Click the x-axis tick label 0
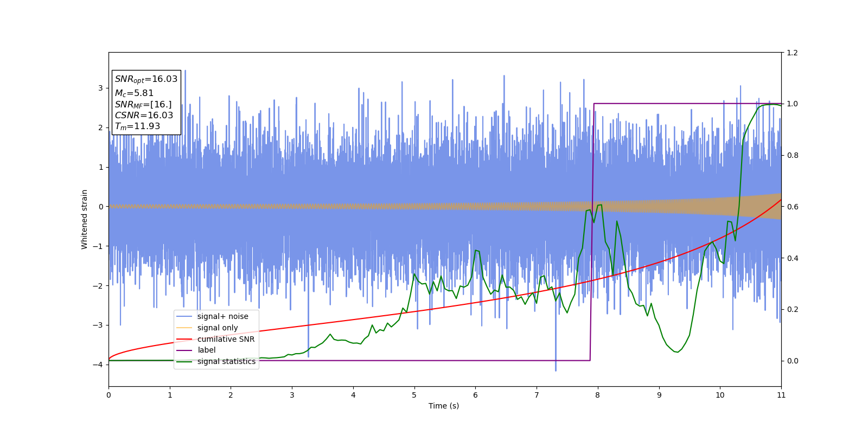 [108, 395]
